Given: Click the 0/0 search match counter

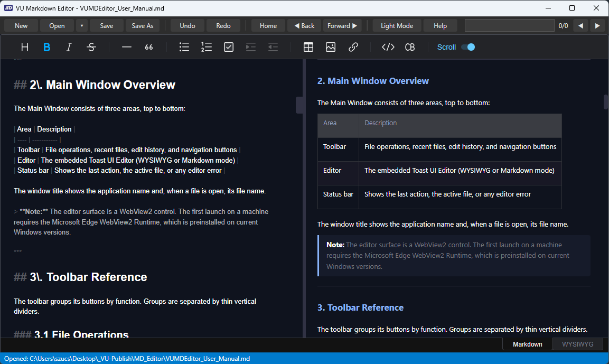Looking at the screenshot, I should point(563,26).
